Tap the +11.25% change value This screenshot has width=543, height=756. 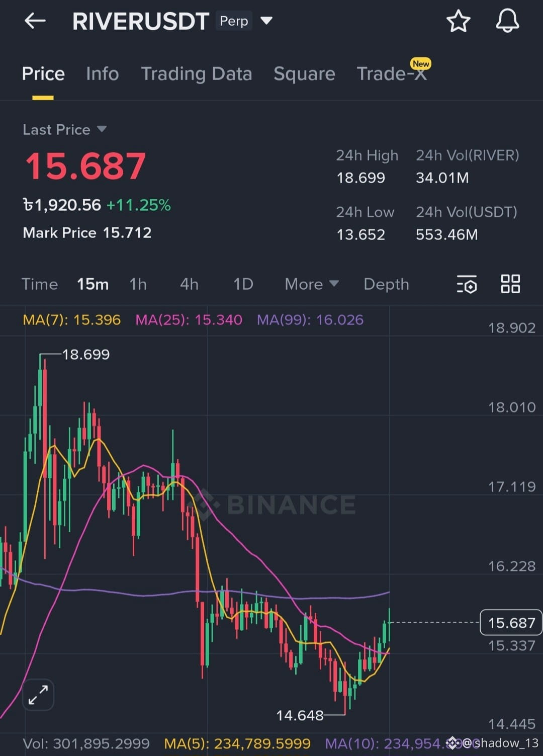[139, 205]
